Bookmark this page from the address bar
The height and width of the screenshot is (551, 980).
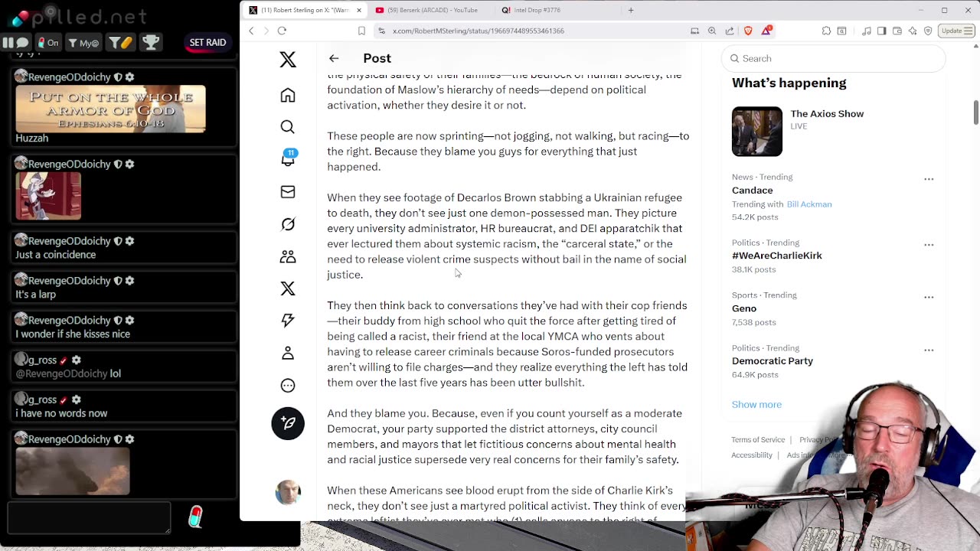click(361, 31)
